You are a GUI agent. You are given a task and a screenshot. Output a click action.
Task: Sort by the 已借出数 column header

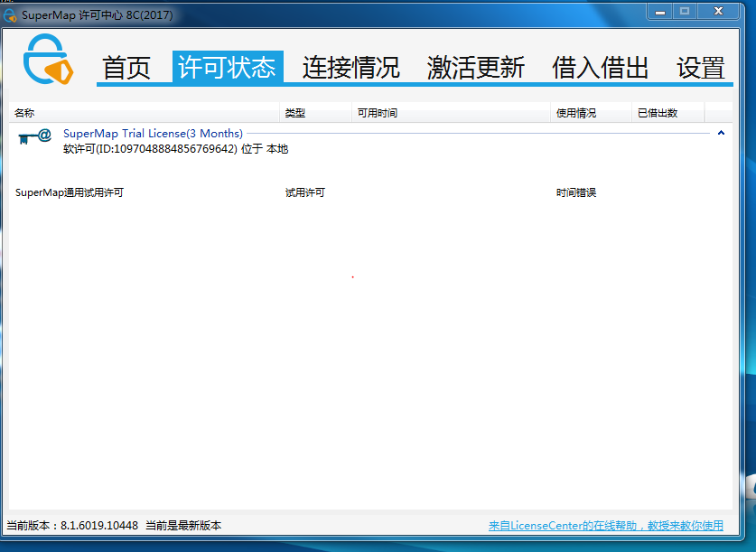tap(668, 113)
